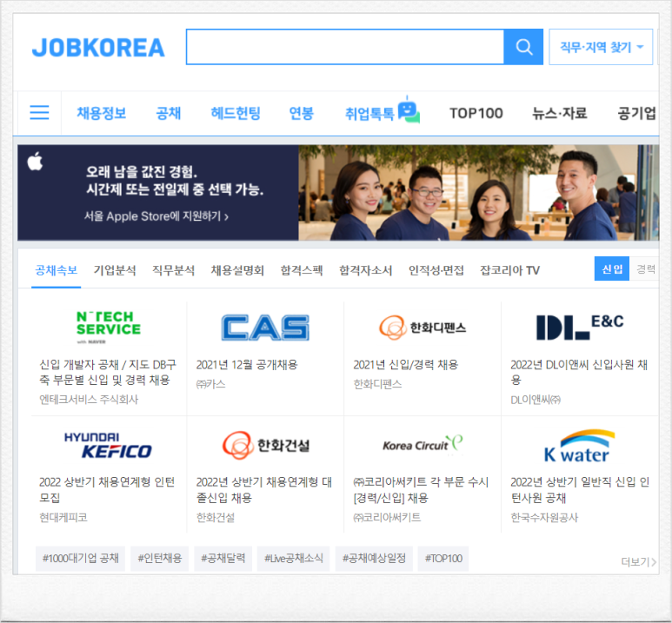Select the 신입 toggle button
This screenshot has width=672, height=623.
tap(611, 268)
